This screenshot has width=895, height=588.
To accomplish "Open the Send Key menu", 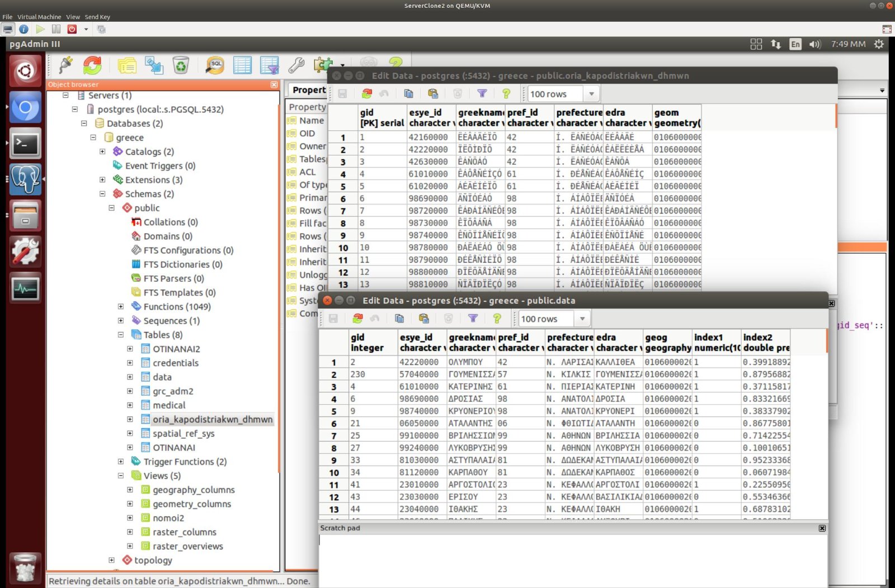I will click(97, 17).
